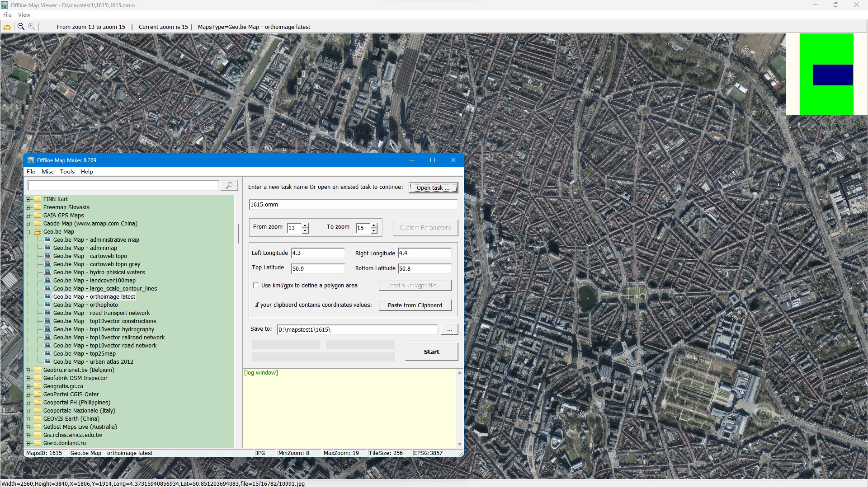Click the Getlost Maps Live folder icon
868x488 pixels.
tap(38, 427)
